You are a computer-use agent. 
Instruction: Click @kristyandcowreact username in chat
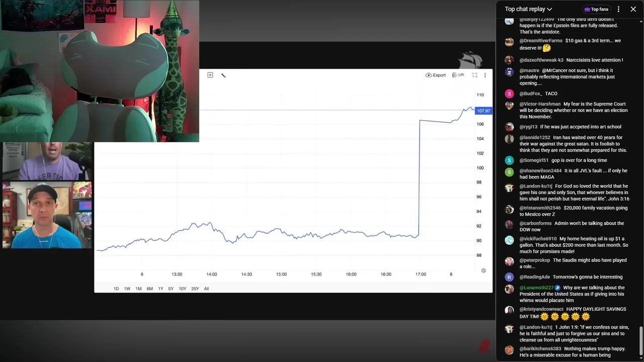coord(541,309)
